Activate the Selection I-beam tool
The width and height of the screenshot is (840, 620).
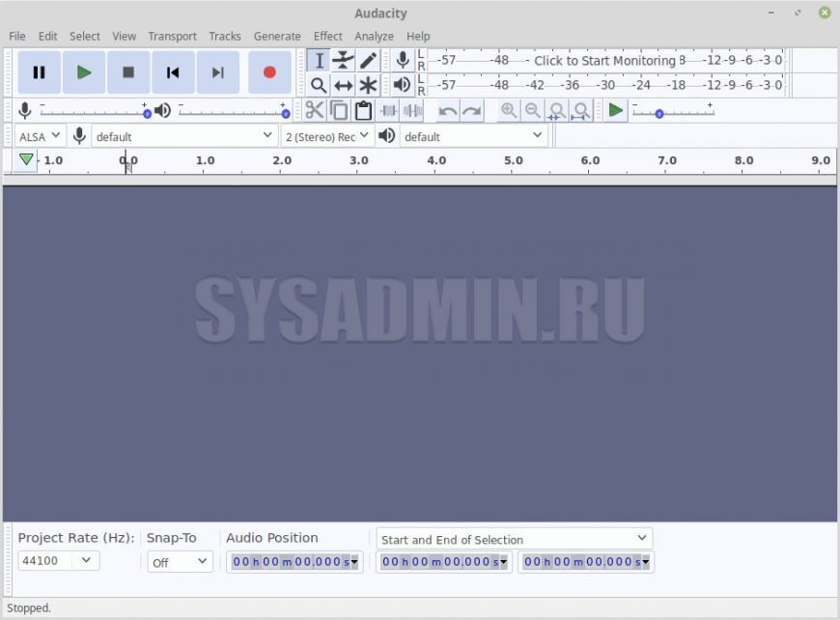(x=320, y=61)
